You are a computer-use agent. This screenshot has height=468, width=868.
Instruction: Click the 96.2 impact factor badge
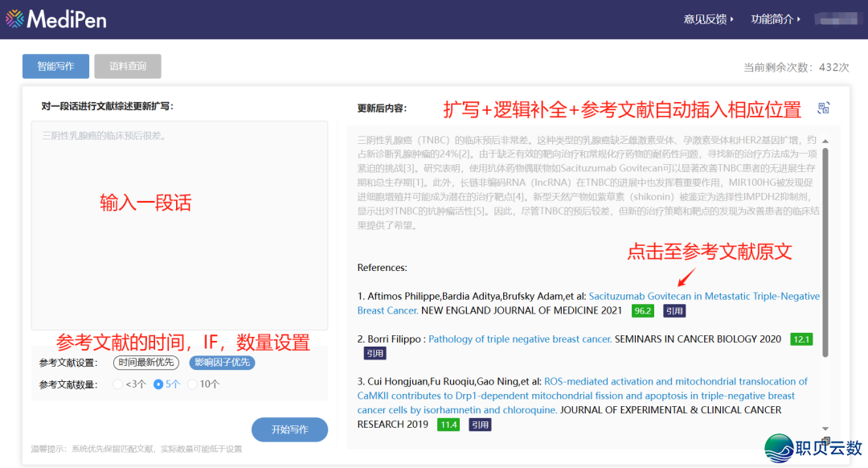pyautogui.click(x=642, y=311)
